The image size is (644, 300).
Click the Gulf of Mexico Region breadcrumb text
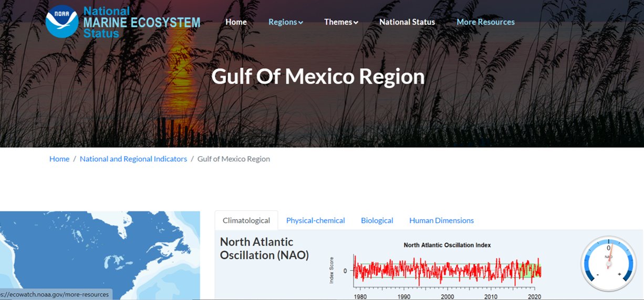[x=234, y=159]
